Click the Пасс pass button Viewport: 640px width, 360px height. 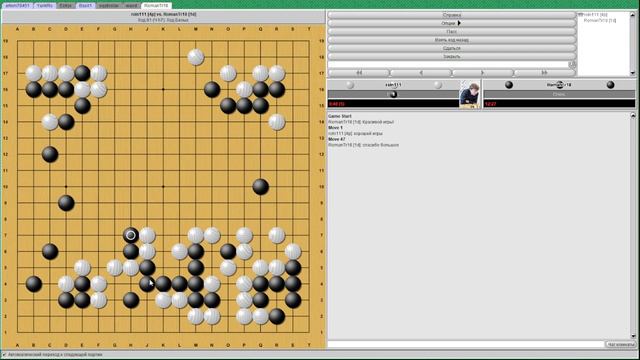click(x=452, y=31)
